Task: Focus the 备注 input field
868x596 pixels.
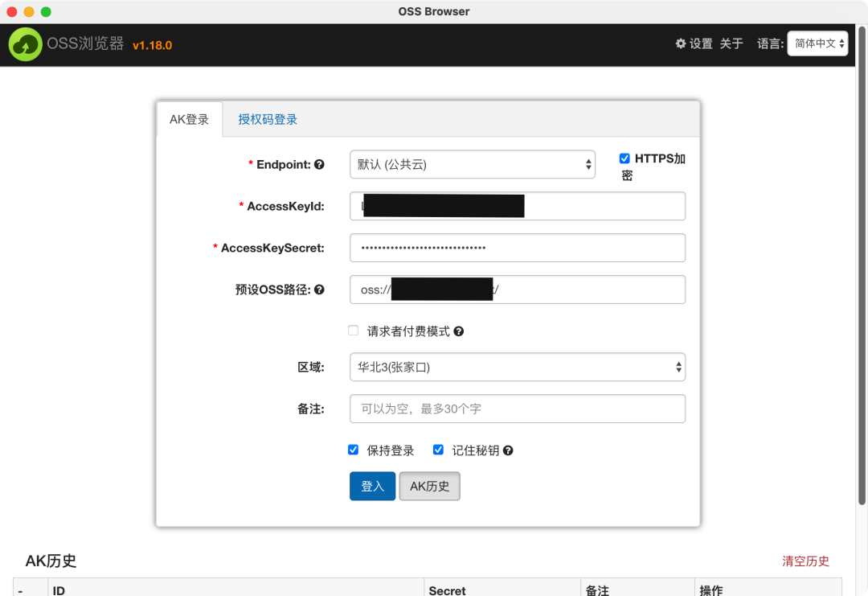Action: (518, 409)
